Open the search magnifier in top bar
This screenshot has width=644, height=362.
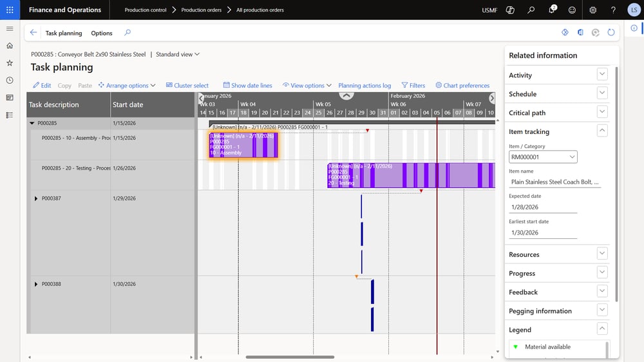[531, 10]
